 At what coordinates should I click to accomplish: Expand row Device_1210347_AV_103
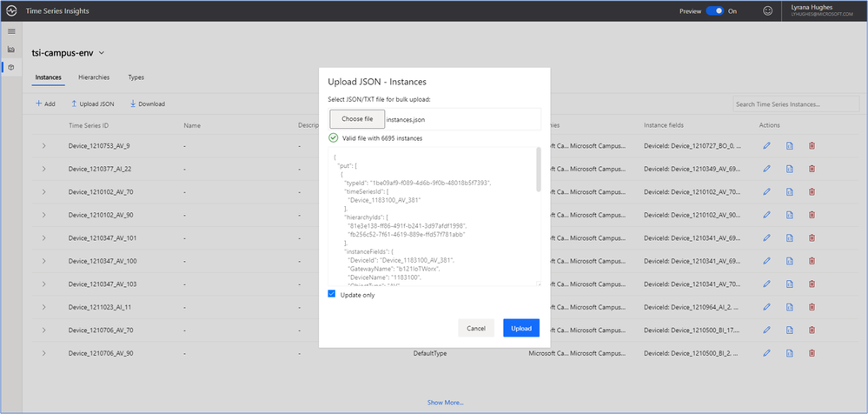pyautogui.click(x=43, y=284)
